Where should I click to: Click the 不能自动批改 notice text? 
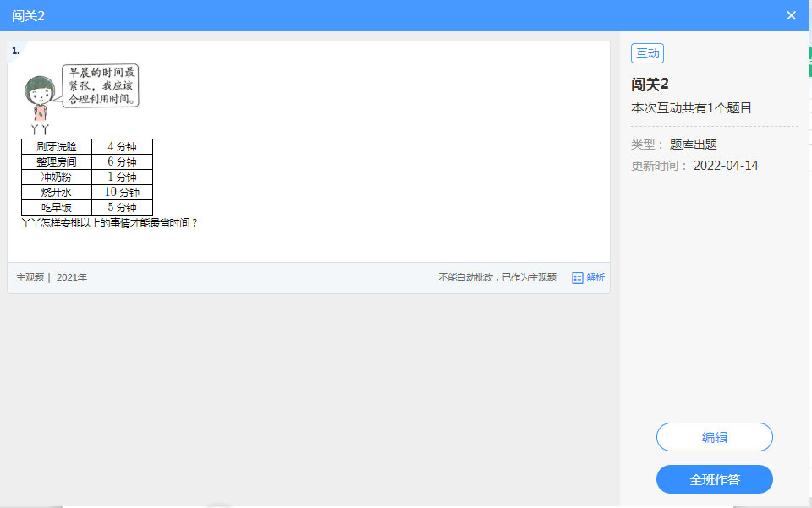(x=497, y=277)
